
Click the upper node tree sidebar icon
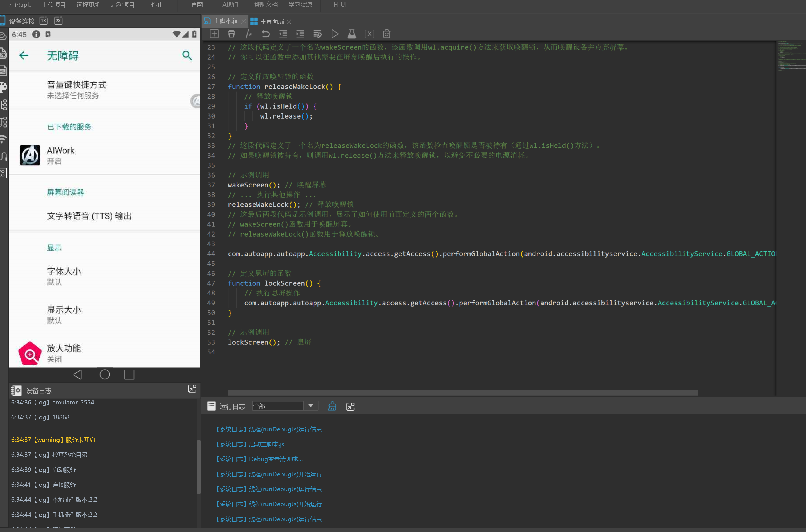(4, 104)
